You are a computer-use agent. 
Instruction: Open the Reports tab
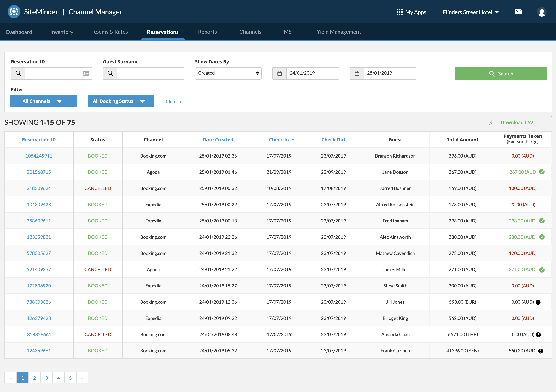[x=207, y=32]
